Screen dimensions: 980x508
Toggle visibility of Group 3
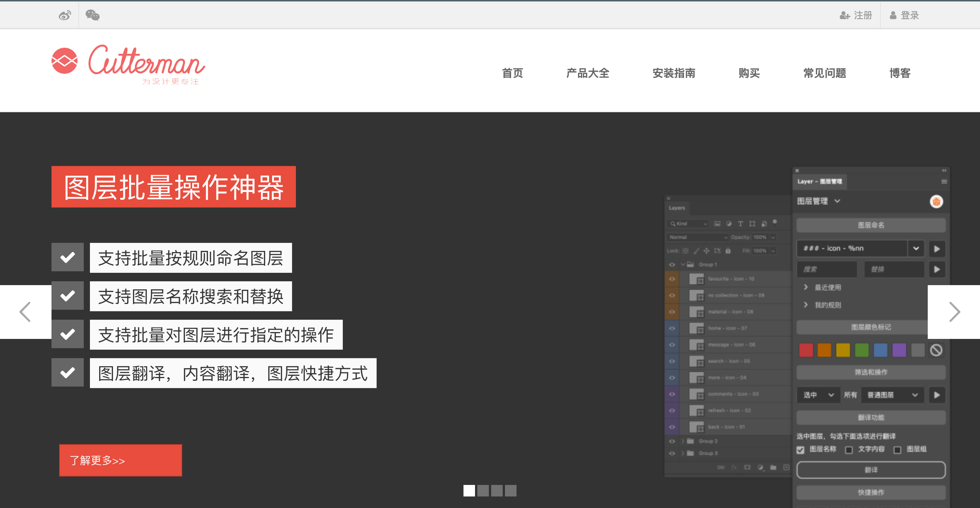(672, 453)
